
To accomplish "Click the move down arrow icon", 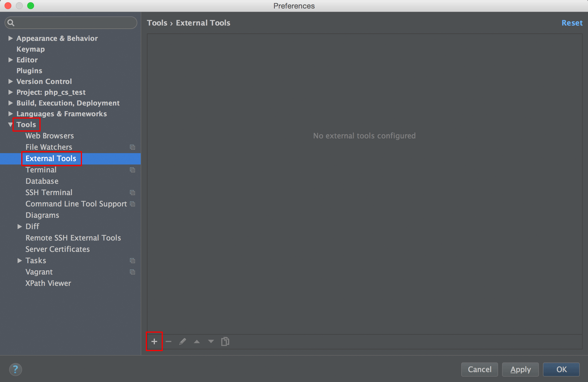I will coord(211,341).
